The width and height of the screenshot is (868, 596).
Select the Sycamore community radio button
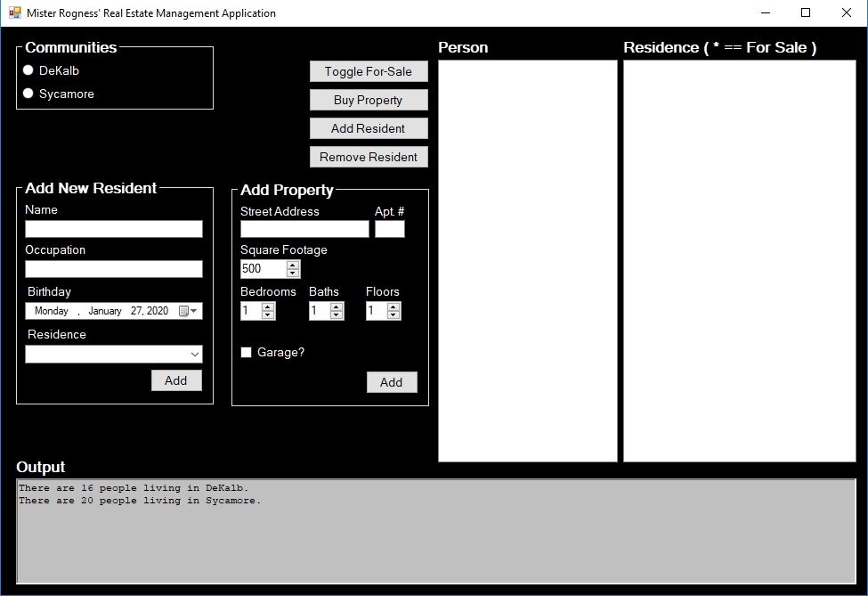[x=28, y=93]
